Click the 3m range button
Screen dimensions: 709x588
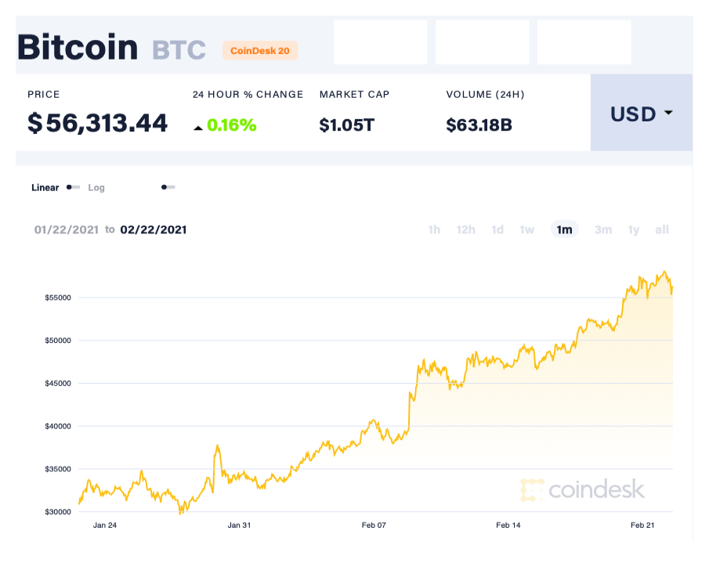603,229
